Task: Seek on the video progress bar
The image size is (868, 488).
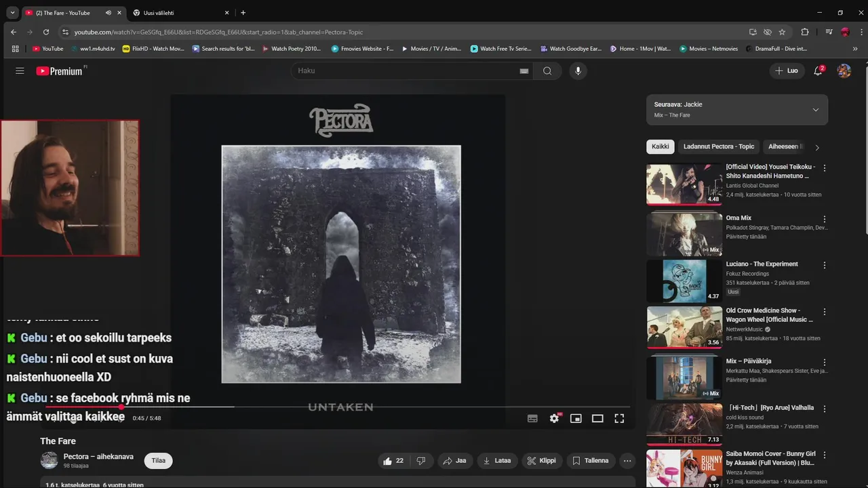Action: 338,407
